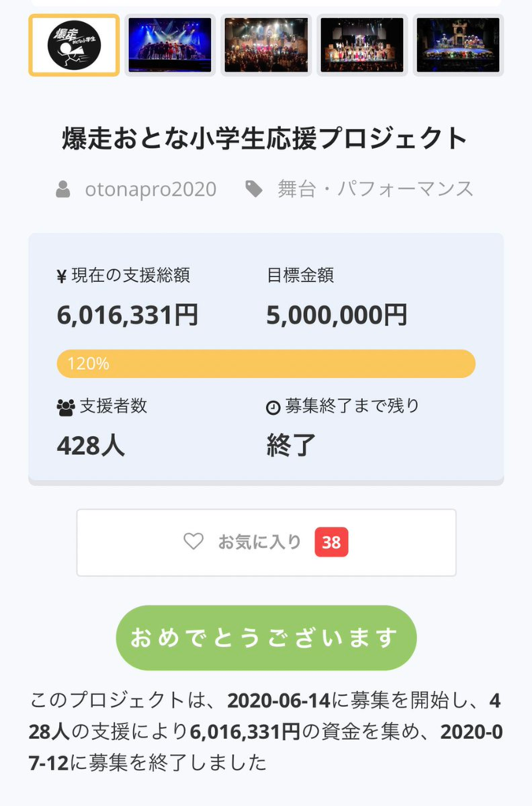Click the supporters group icon by 支援者数
532x806 pixels.
coord(66,408)
